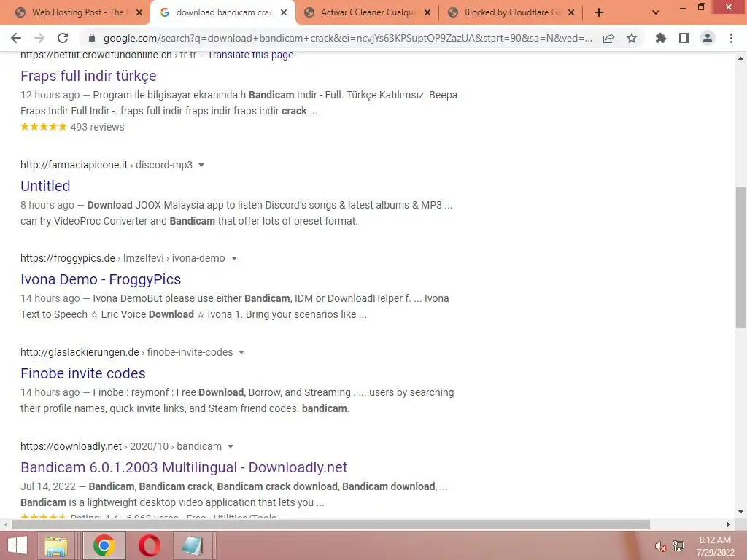Click the muted volume tray icon

click(x=660, y=546)
